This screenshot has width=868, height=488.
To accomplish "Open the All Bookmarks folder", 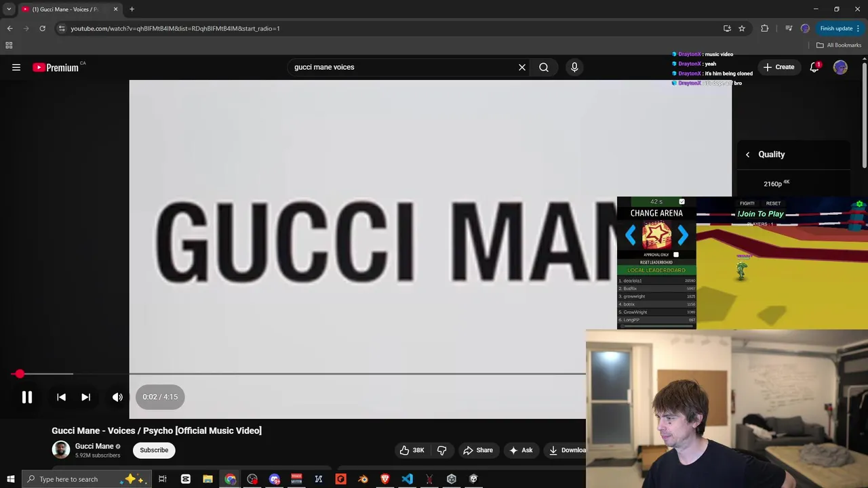I will point(839,45).
